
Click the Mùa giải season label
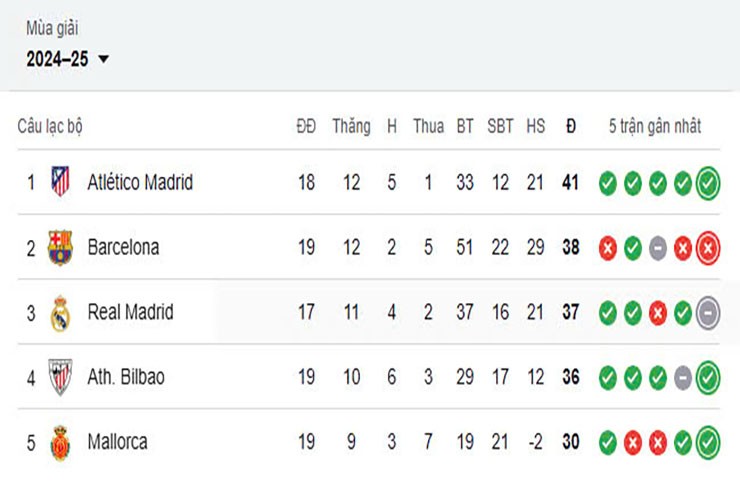(52, 28)
